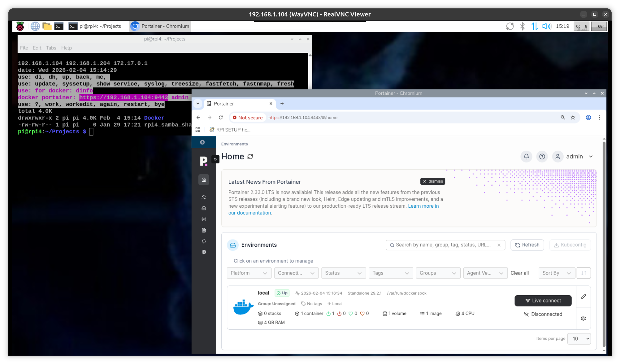Edit the local environment with pencil icon
The width and height of the screenshot is (620, 364).
[x=583, y=297]
